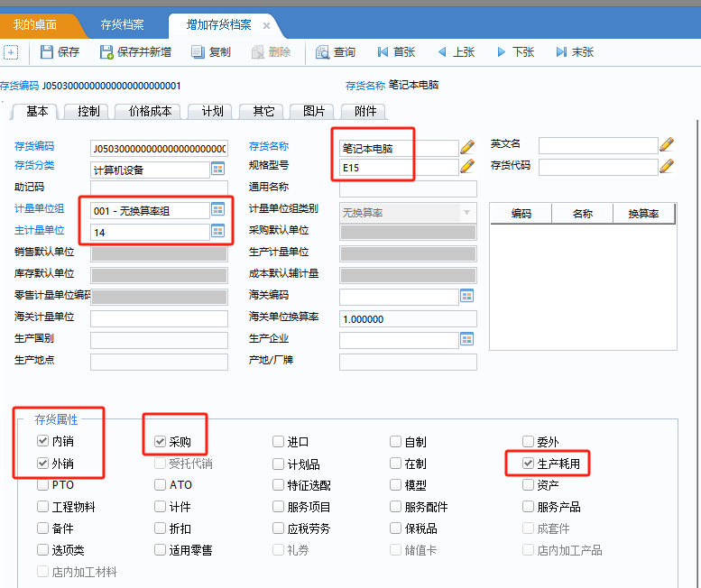Open the 计量单位组 lookup selector

[x=217, y=210]
